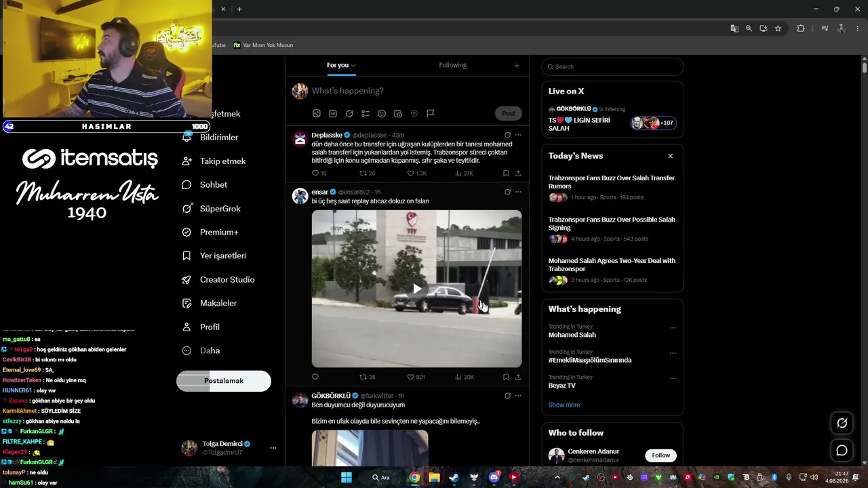Add a poll to the new post
Image resolution: width=868 pixels, height=488 pixels.
tap(366, 113)
